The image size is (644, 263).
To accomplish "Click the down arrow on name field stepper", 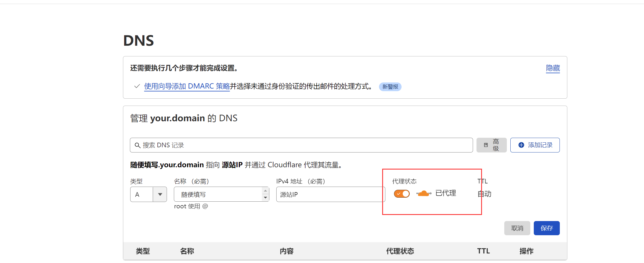I will [265, 198].
